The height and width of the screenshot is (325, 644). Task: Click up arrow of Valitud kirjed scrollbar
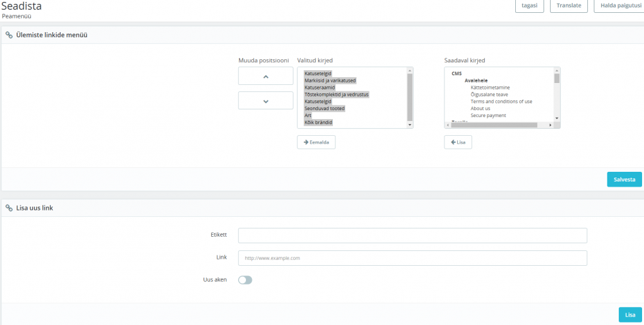tap(410, 71)
